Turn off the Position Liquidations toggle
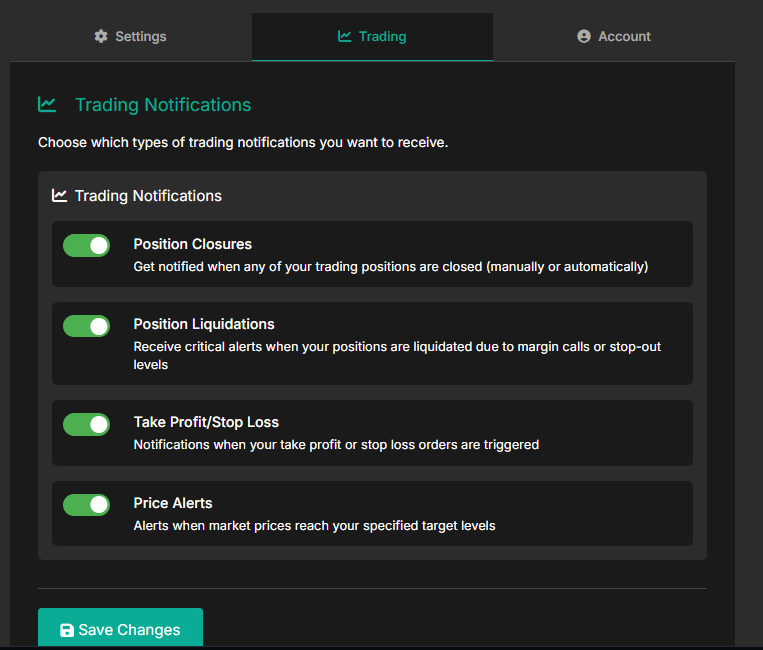Image resolution: width=763 pixels, height=650 pixels. pyautogui.click(x=87, y=326)
